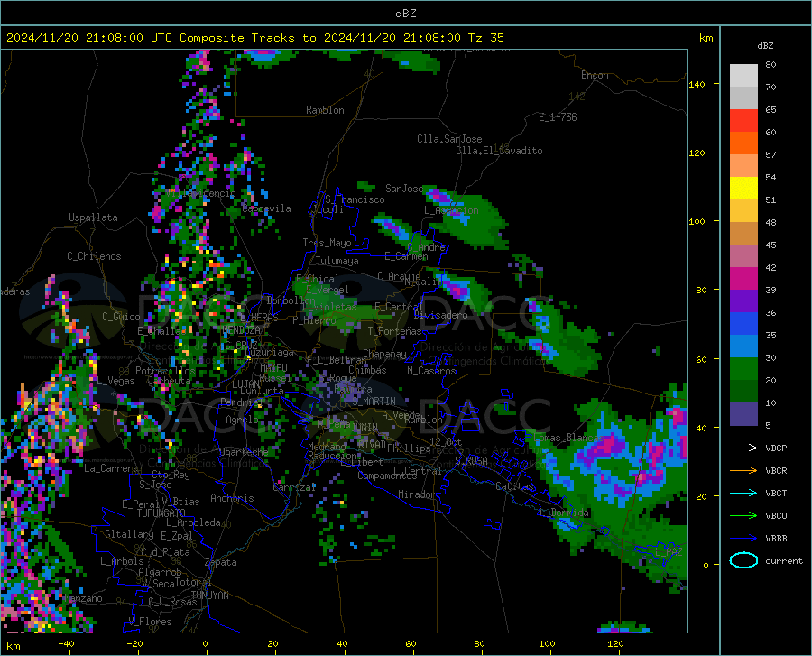Click the dBZ heading above the color scale

click(765, 45)
